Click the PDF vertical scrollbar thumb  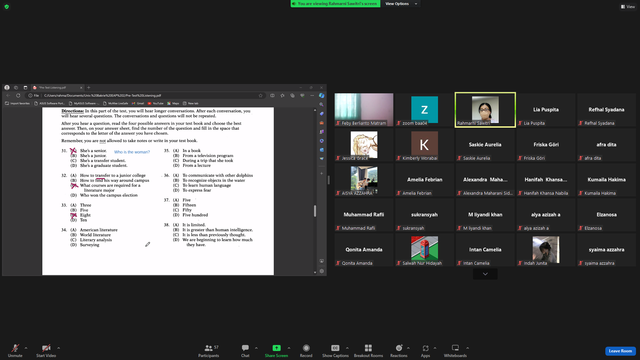(315, 211)
